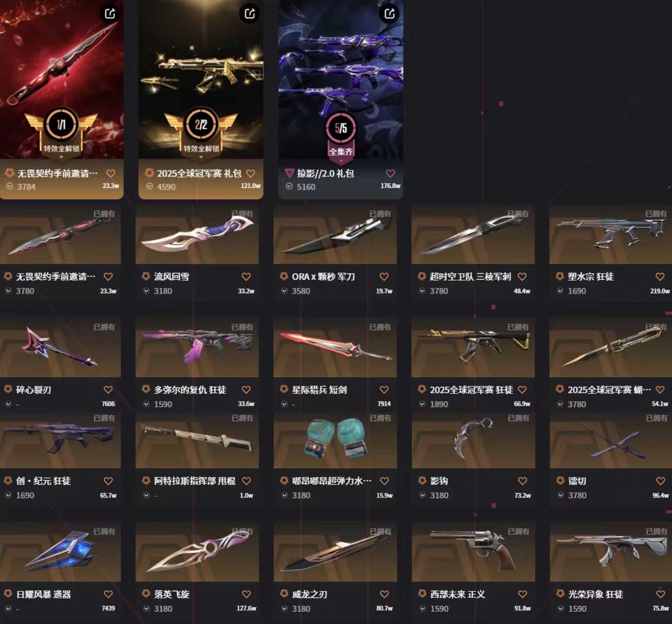
Task: Select the 多弥尔的复仇 狂徒 rifle image
Action: tap(197, 348)
